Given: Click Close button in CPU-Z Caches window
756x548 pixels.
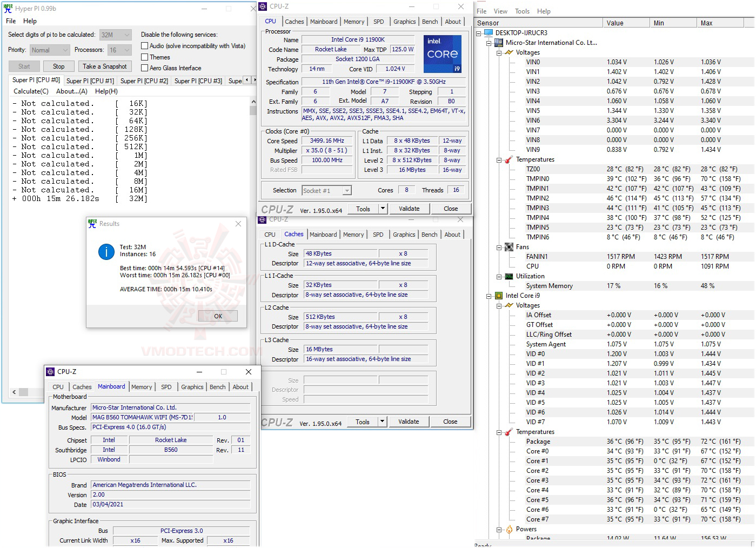Looking at the screenshot, I should point(450,422).
